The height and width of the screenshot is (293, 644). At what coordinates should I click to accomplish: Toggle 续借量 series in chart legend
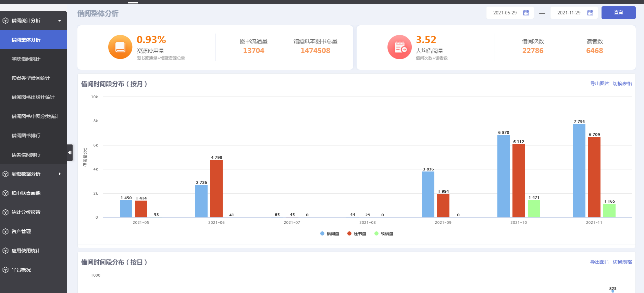[384, 234]
